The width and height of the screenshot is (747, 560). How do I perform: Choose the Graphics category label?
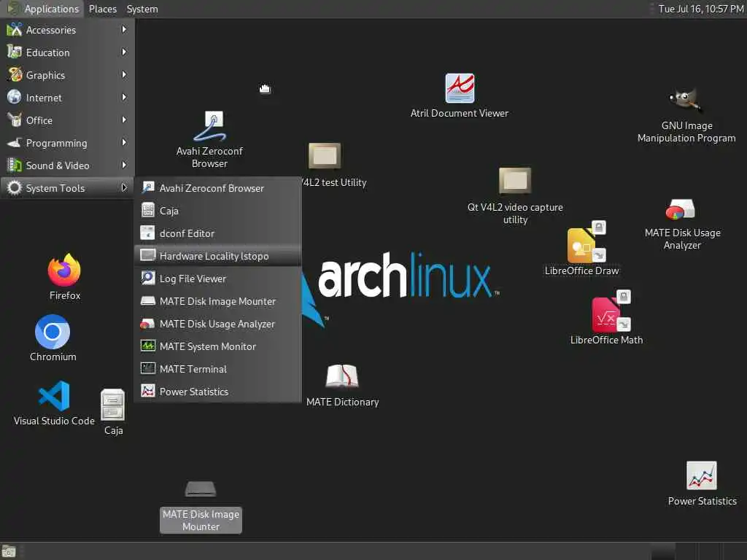(x=45, y=75)
